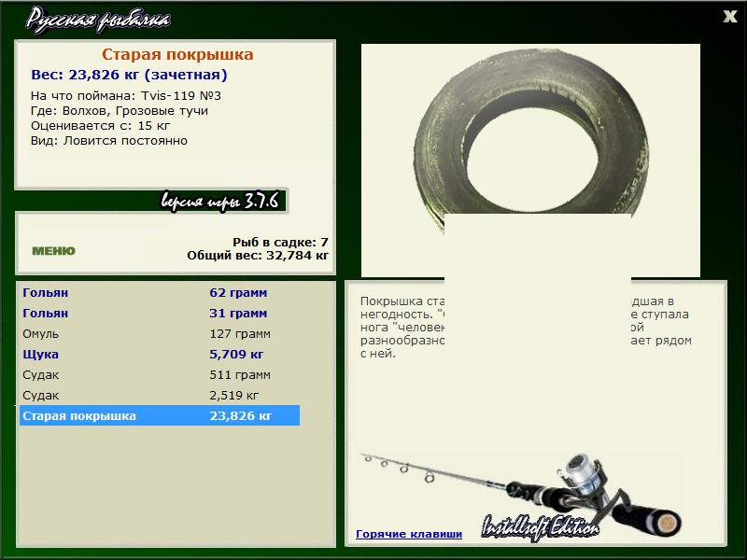This screenshot has width=747, height=560.
Task: Click the Вид: Ловится постоянно line
Action: point(109,141)
